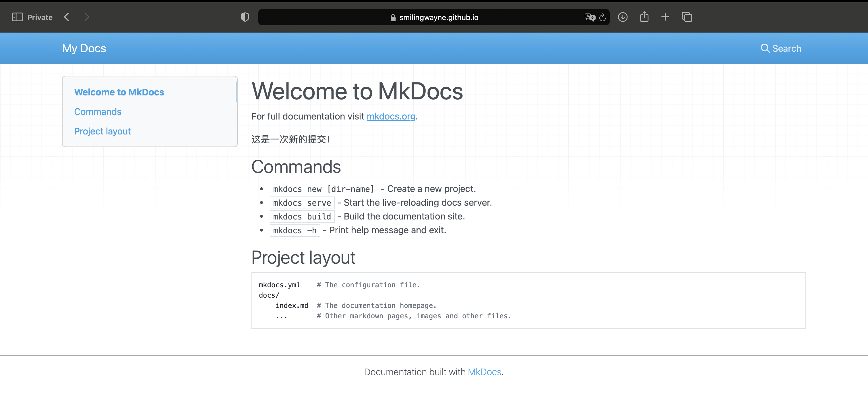Click the Chinese text 这是一次新的提交！
Image resolution: width=868 pixels, height=420 pixels.
tap(291, 139)
